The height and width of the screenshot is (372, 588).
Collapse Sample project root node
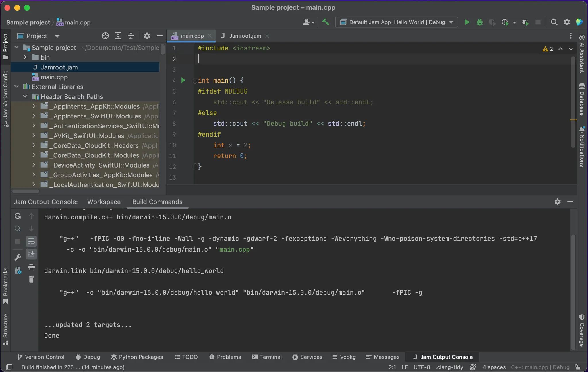(x=16, y=47)
